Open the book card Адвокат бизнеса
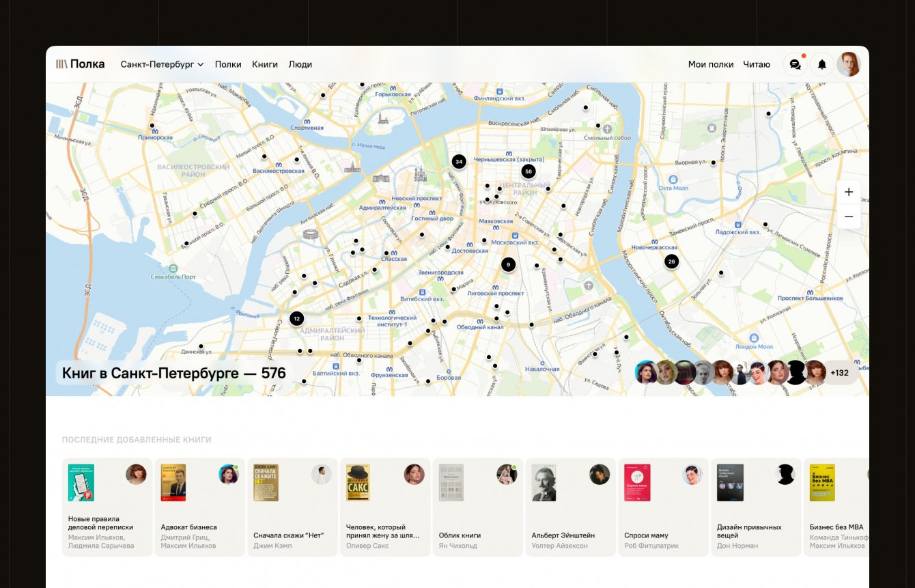 pos(200,507)
